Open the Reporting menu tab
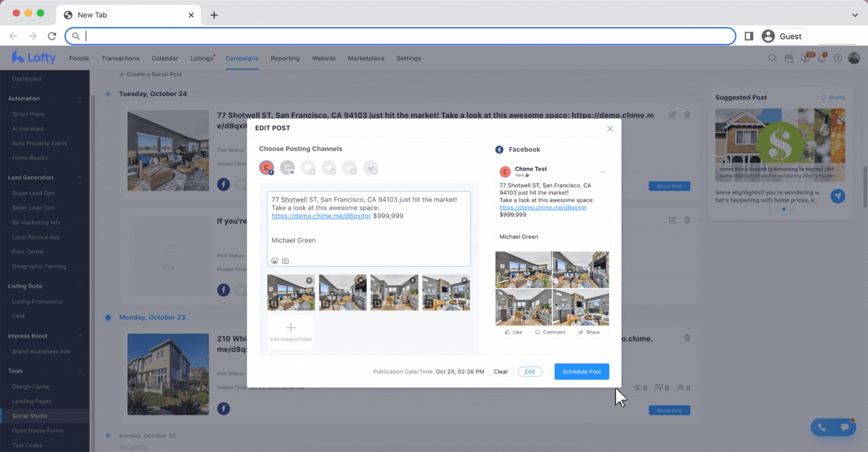This screenshot has width=868, height=452. click(x=285, y=58)
